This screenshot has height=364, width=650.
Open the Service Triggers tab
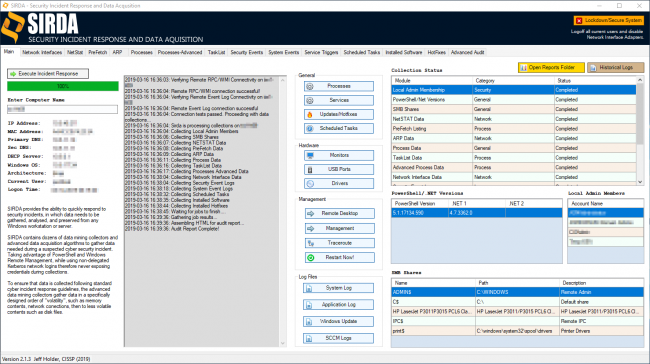321,53
